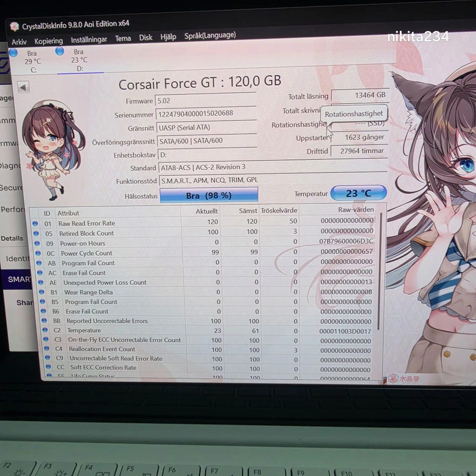This screenshot has height=476, width=476.
Task: Click the status dot for Unexpected Power Loss Count
Action: click(x=41, y=282)
